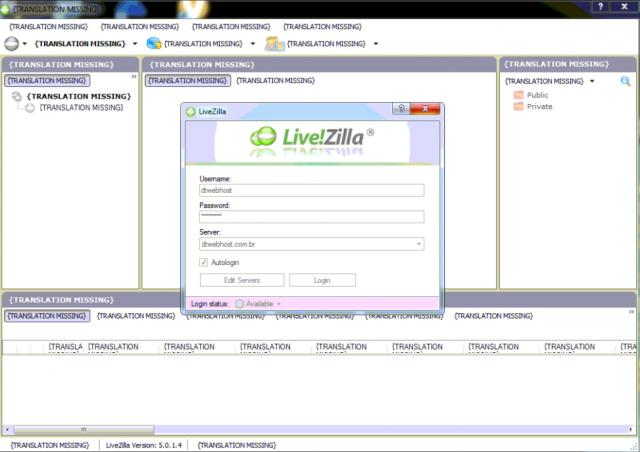Viewport: 640px width, 452px height.
Task: Click the root node icon in the left panel tree
Action: pos(17,96)
